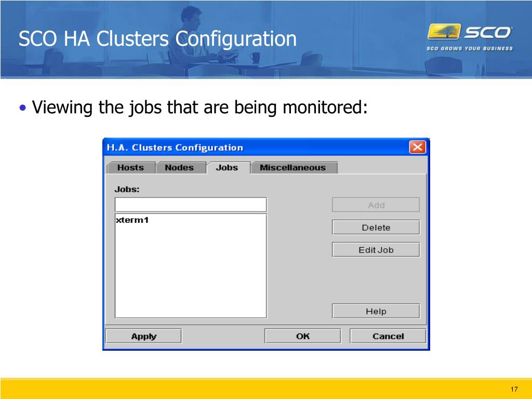Click the Help button
532x399 pixels.
376,311
